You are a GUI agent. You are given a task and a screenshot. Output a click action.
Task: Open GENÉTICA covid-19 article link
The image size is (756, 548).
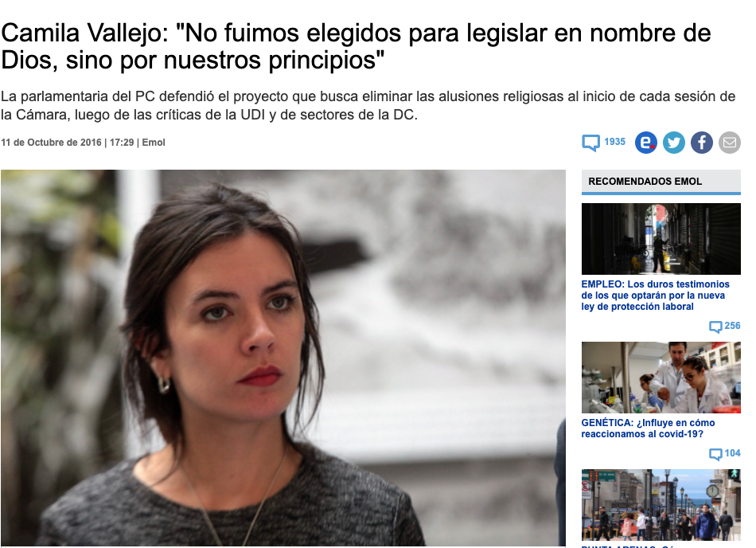point(648,429)
